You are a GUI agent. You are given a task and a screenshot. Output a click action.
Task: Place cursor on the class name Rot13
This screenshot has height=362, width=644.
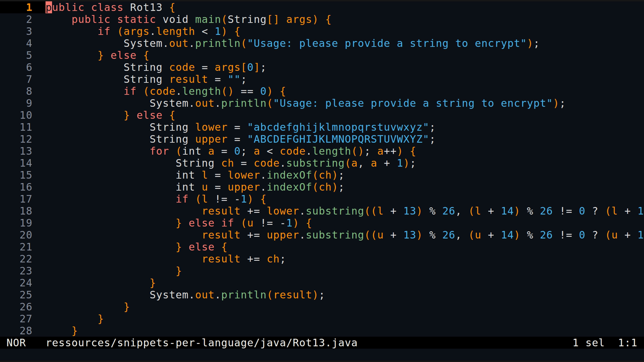(x=146, y=7)
